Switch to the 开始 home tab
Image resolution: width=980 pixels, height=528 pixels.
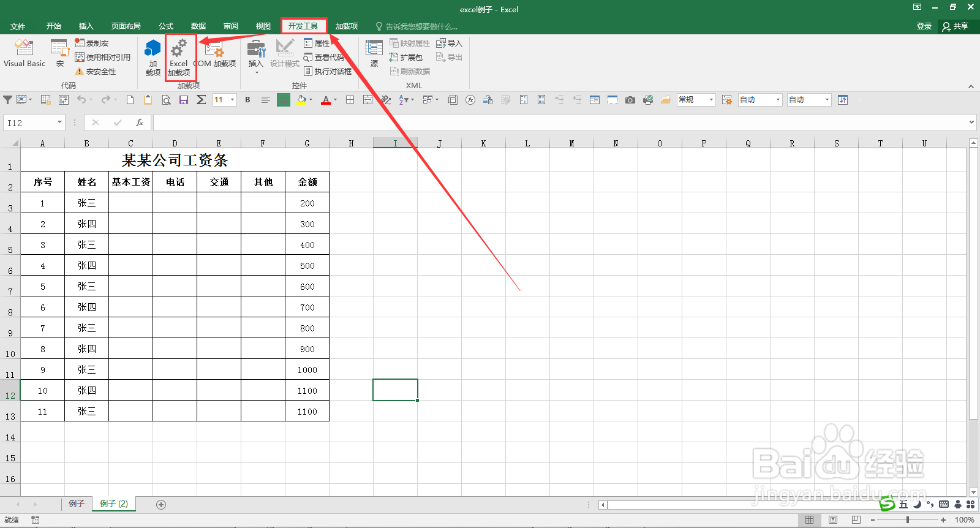pyautogui.click(x=54, y=26)
